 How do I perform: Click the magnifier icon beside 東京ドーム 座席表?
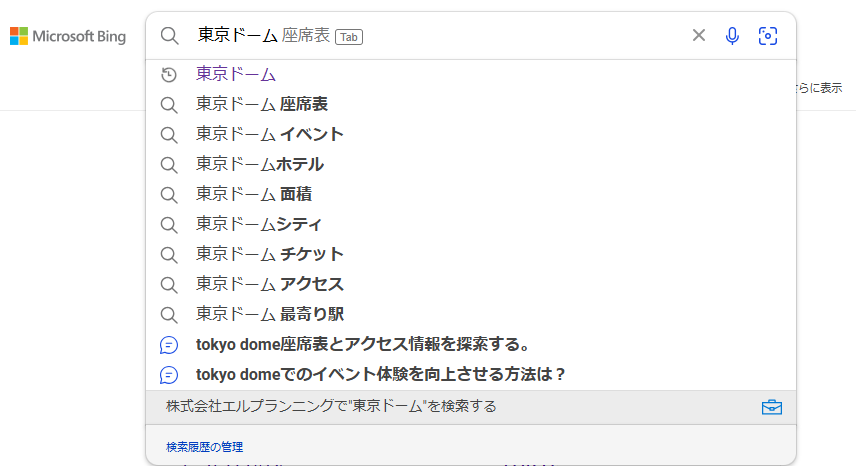click(x=169, y=105)
